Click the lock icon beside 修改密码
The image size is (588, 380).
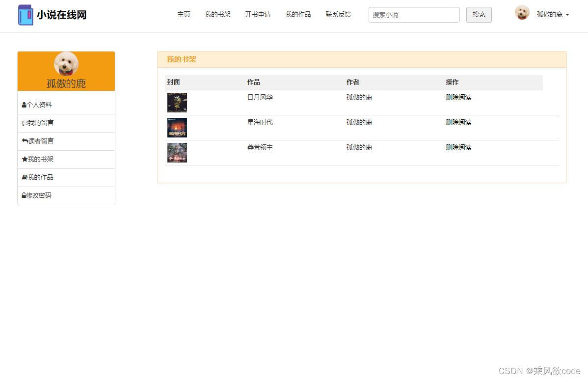pyautogui.click(x=24, y=195)
